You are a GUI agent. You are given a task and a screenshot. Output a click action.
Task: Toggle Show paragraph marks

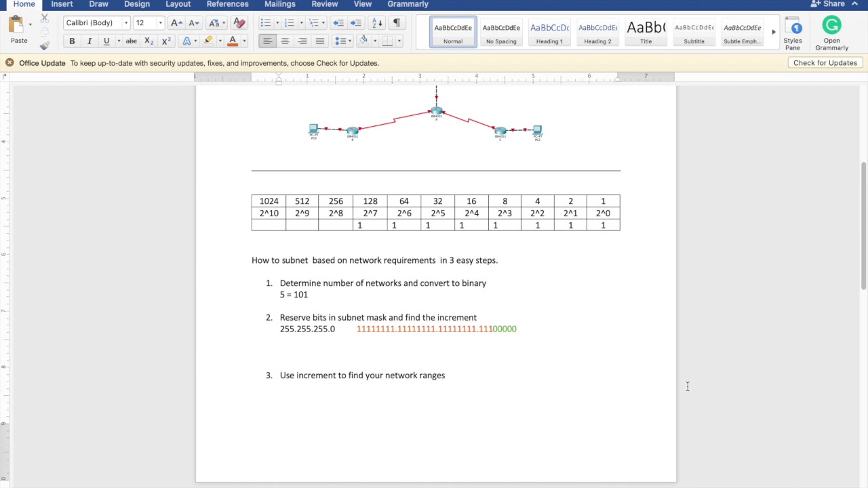pyautogui.click(x=397, y=23)
